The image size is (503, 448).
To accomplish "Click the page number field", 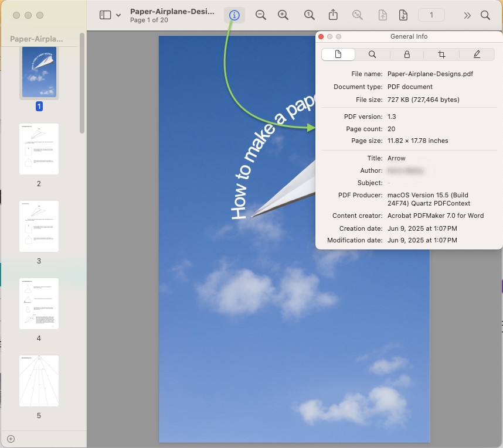I will pos(431,15).
